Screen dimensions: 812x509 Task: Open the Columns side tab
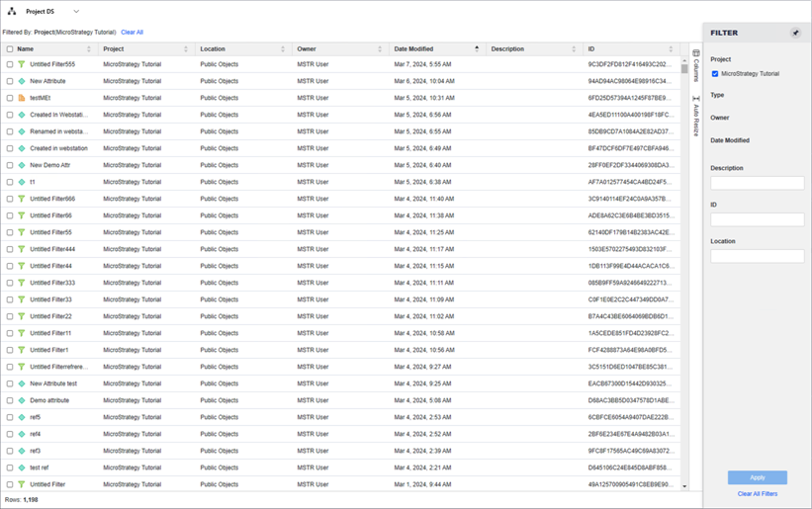point(696,66)
